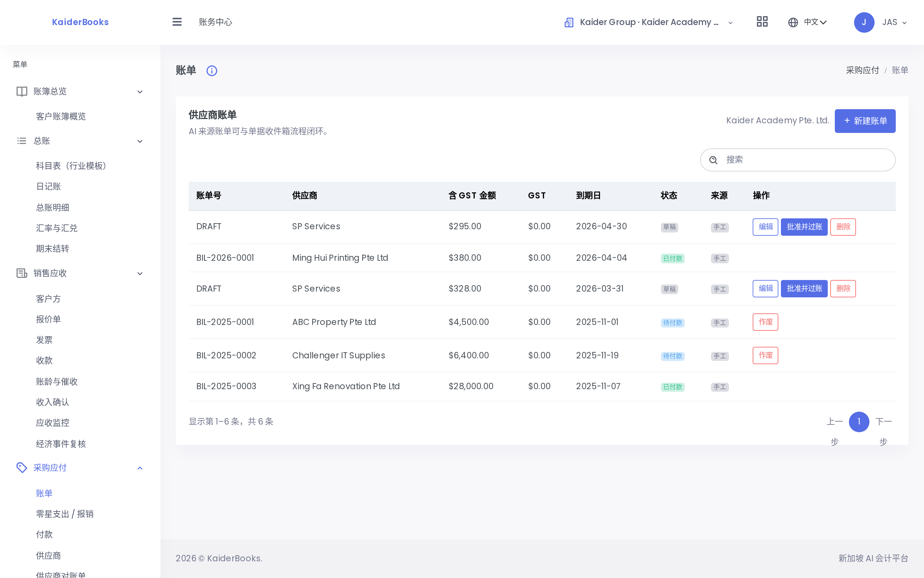Open 应收监控 menu item
Image resolution: width=924 pixels, height=578 pixels.
[52, 423]
